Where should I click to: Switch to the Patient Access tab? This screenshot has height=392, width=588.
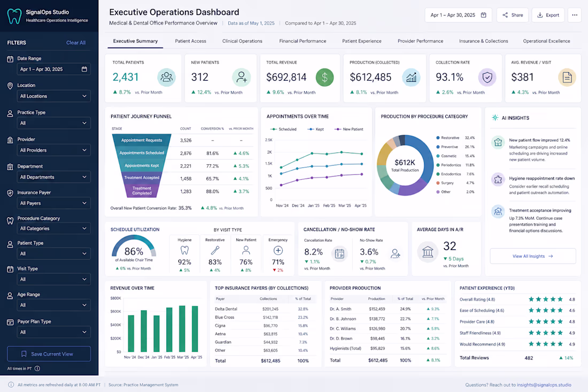[x=190, y=41]
